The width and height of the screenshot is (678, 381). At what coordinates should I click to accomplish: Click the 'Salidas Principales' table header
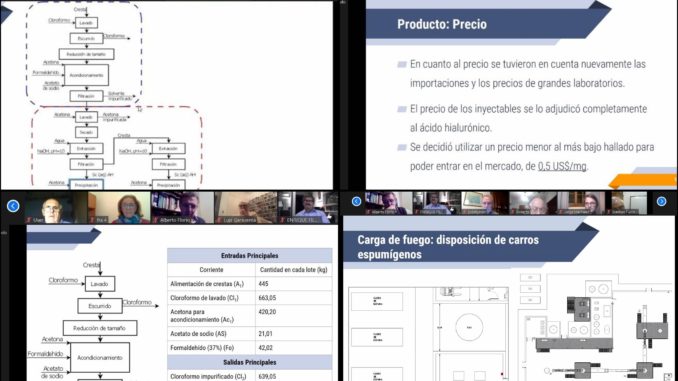point(249,362)
